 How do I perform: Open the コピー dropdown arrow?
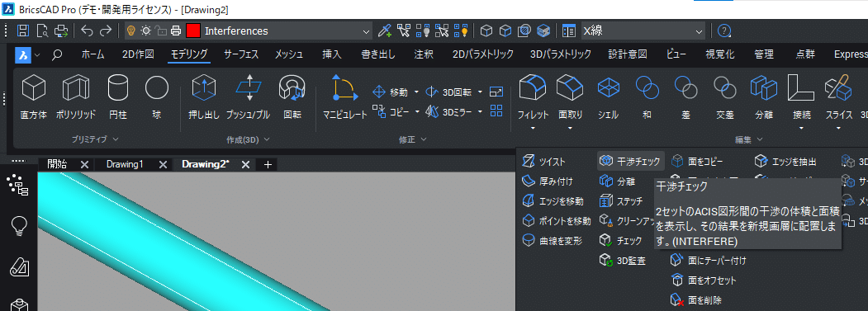click(417, 112)
